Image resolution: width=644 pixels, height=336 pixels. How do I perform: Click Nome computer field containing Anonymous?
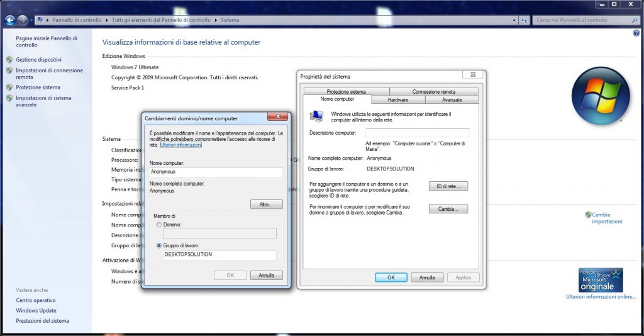coord(216,172)
